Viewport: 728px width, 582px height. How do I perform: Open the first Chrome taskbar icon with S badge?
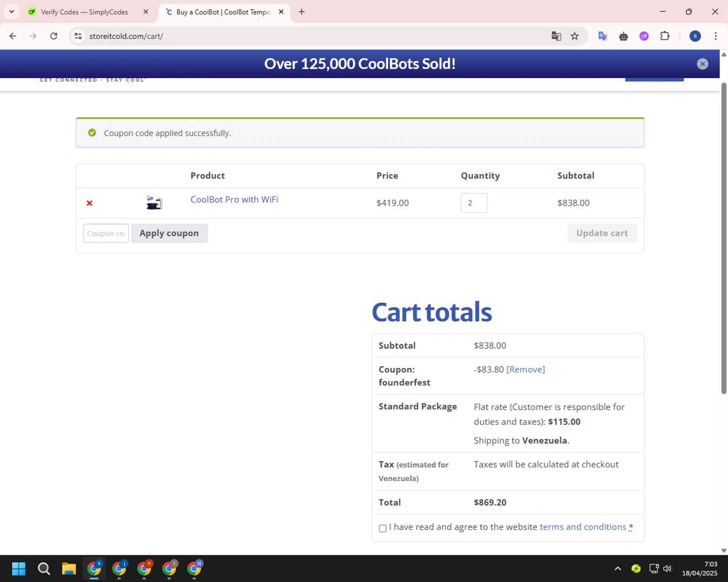point(94,568)
